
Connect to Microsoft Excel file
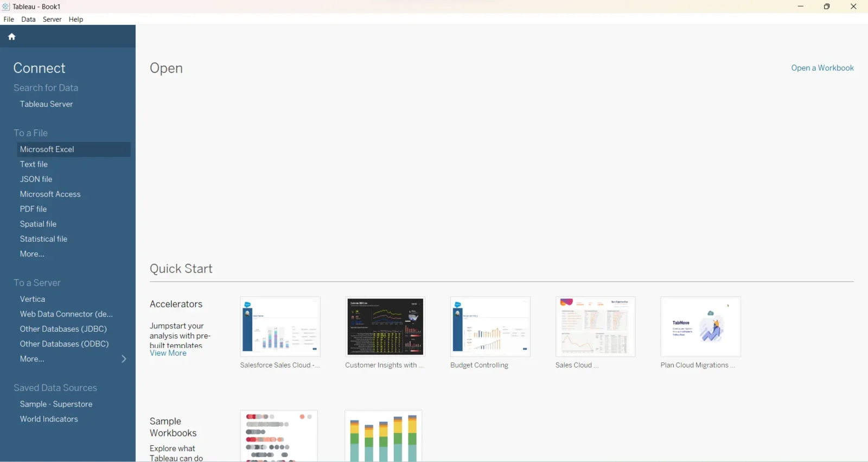(x=74, y=149)
